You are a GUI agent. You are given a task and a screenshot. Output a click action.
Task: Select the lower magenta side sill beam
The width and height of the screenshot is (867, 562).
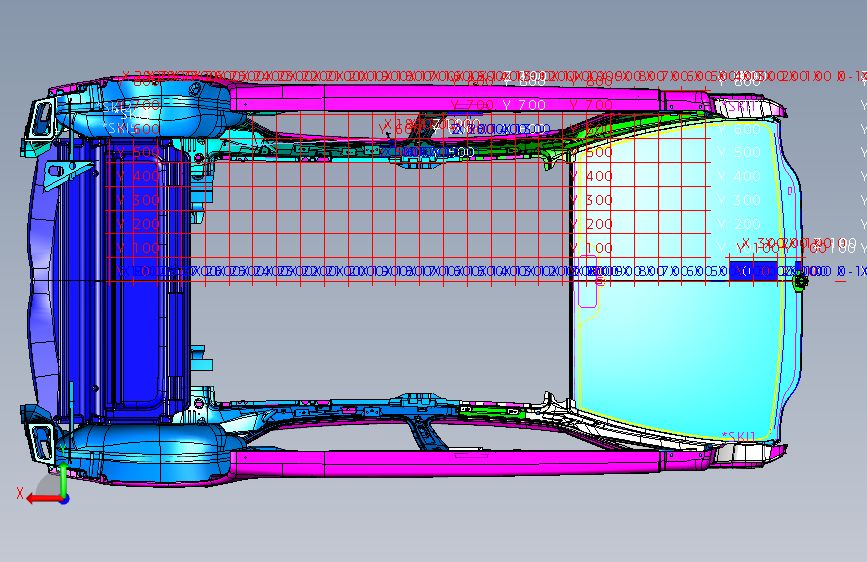[470, 463]
